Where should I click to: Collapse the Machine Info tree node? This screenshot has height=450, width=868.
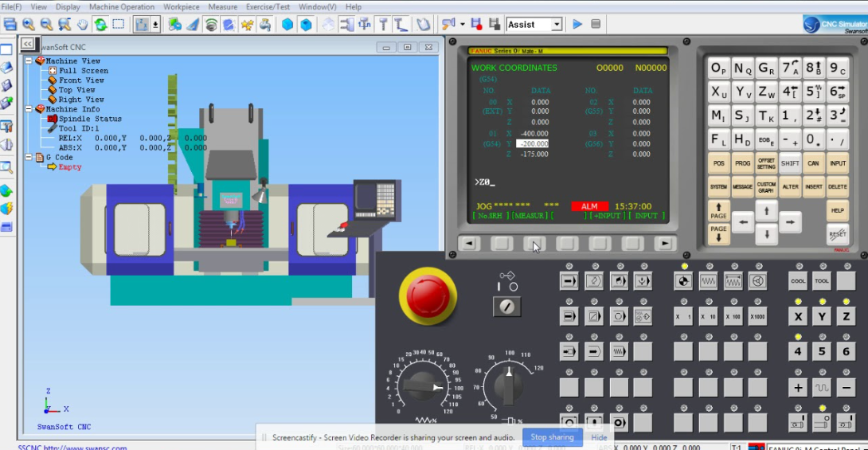[x=29, y=109]
